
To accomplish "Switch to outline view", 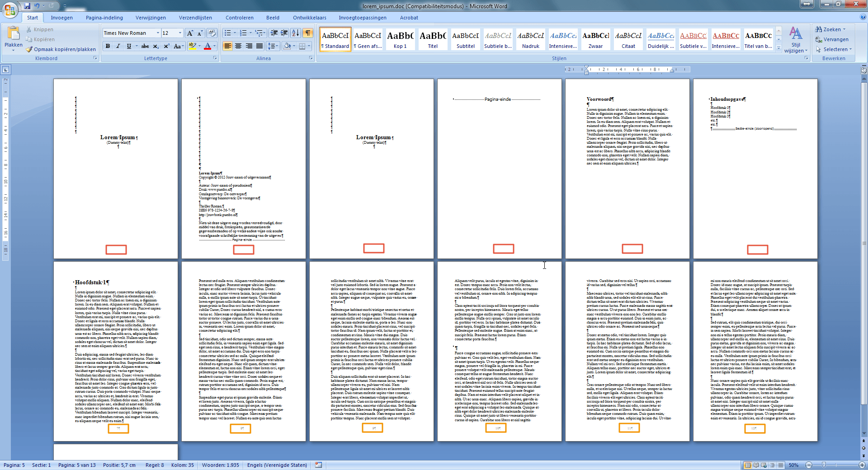I will (x=772, y=465).
